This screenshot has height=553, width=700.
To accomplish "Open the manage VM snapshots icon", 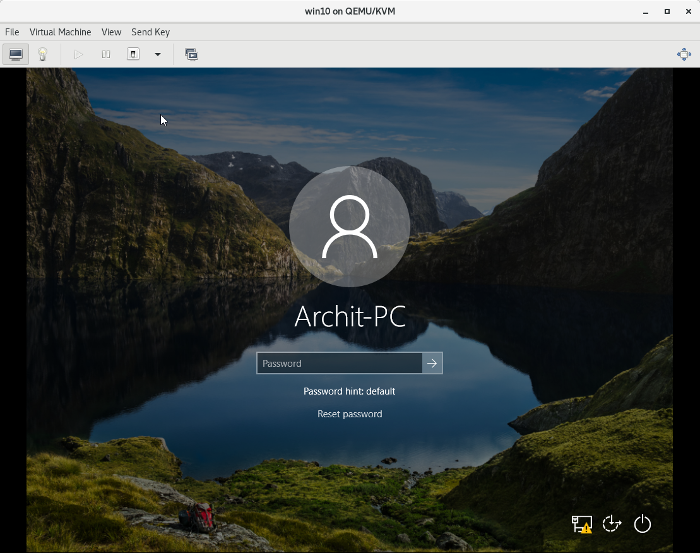I will [x=191, y=54].
